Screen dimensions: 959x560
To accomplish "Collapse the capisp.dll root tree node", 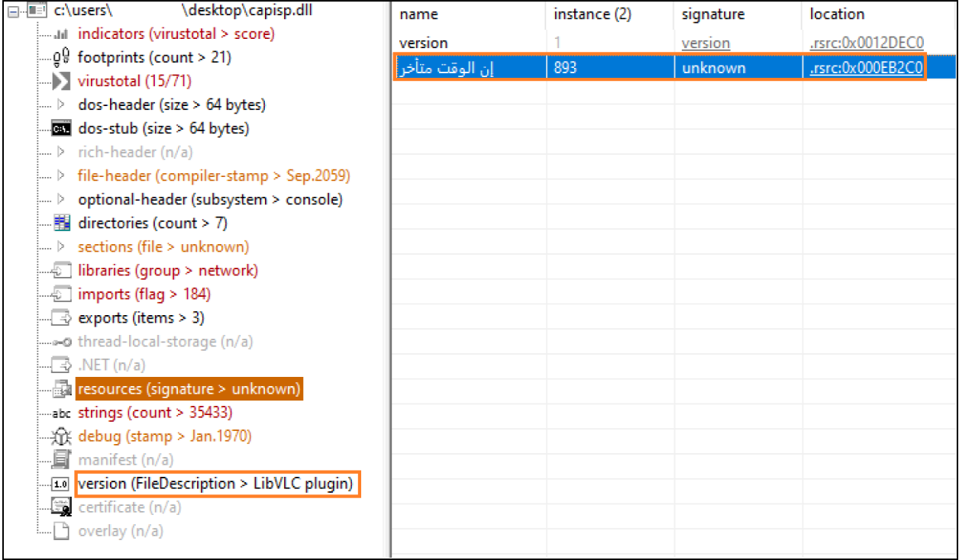I will pos(13,11).
